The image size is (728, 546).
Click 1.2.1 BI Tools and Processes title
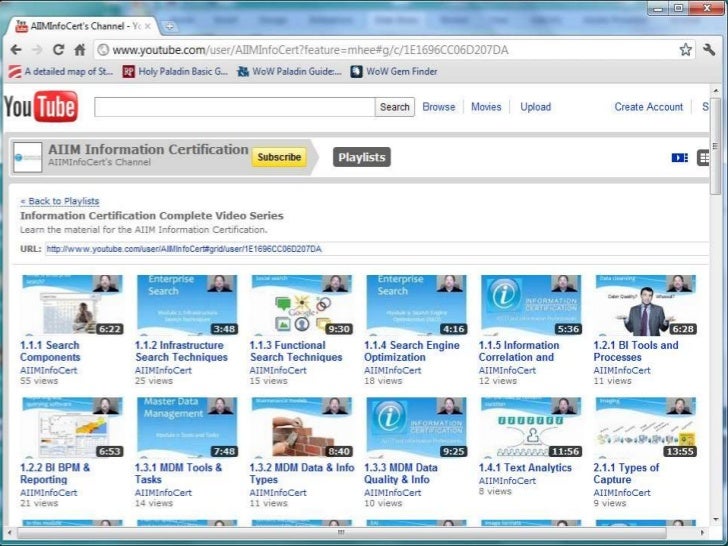(x=636, y=351)
